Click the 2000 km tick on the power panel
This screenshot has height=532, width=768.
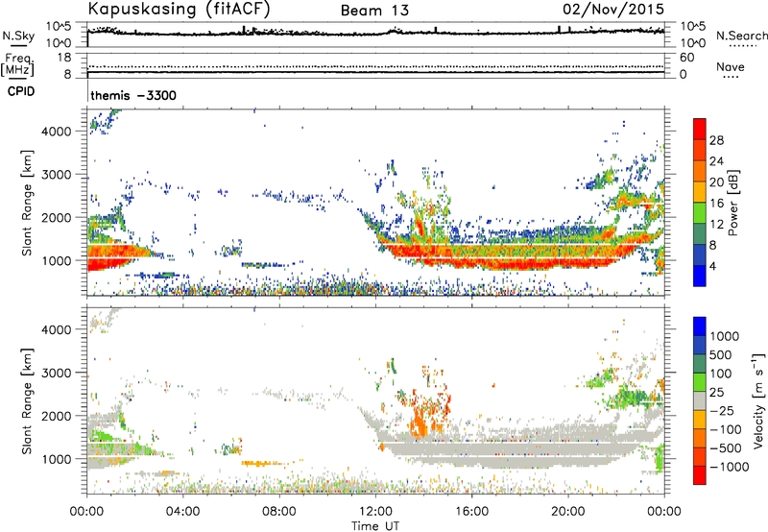tap(56, 217)
